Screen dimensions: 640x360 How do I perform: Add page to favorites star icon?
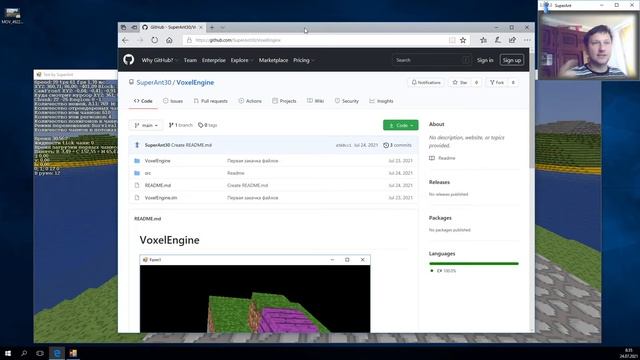click(463, 40)
